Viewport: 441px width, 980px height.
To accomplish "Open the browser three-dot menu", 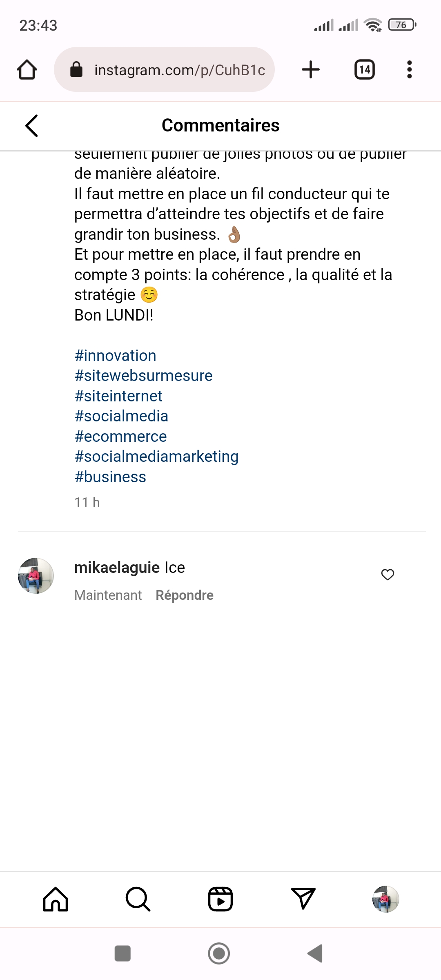I will (x=409, y=69).
